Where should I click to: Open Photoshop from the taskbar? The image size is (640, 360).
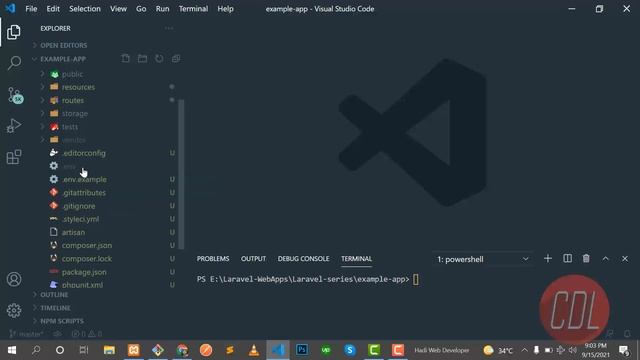pos(302,350)
